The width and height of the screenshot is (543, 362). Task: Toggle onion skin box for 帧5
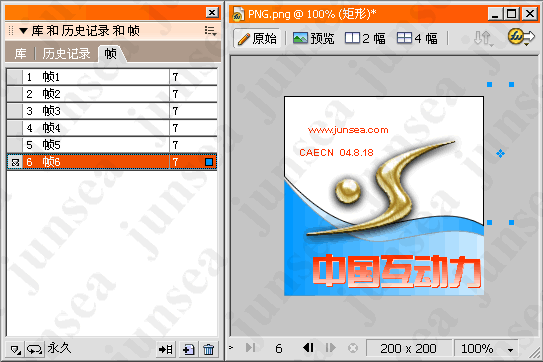(x=15, y=144)
